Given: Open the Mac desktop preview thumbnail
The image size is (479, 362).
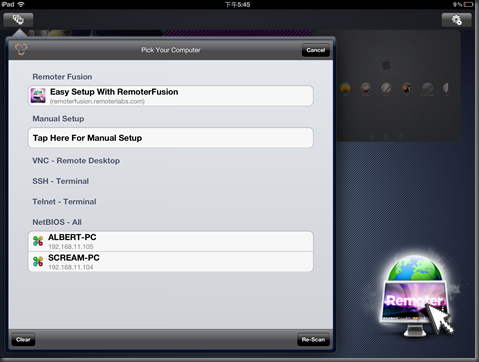Looking at the screenshot, I should [398, 87].
